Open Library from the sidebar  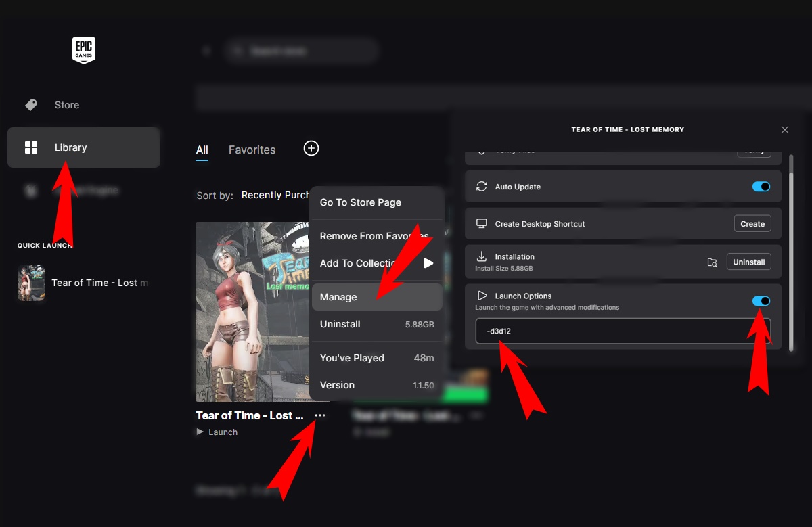[84, 147]
